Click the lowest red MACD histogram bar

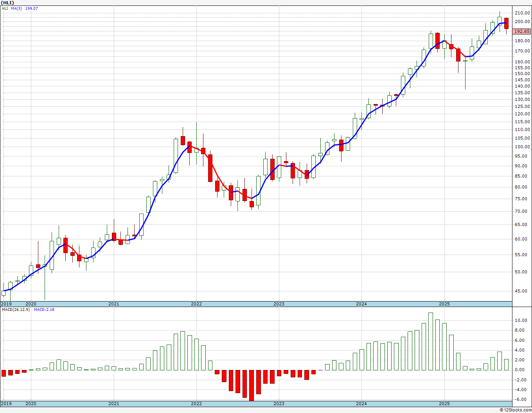[x=251, y=385]
